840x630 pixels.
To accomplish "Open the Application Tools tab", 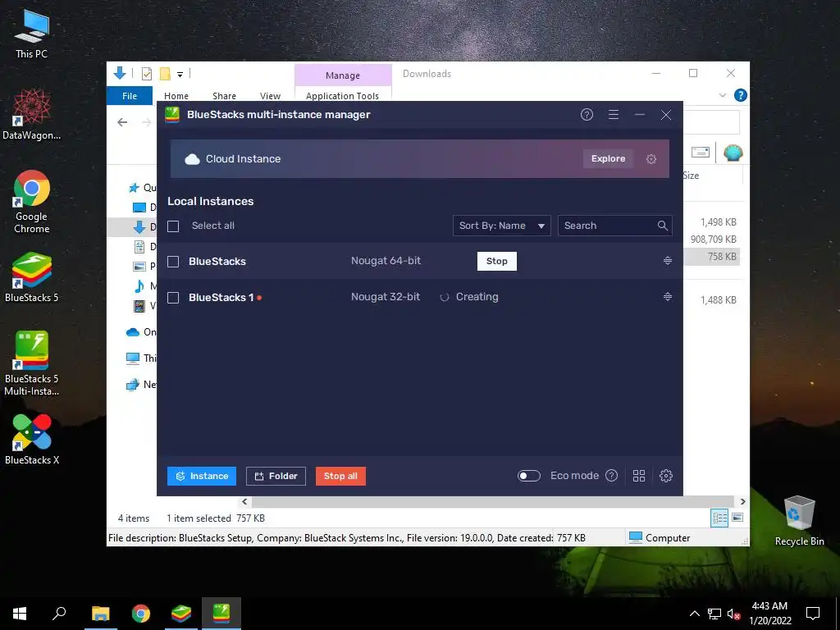I will coord(342,96).
